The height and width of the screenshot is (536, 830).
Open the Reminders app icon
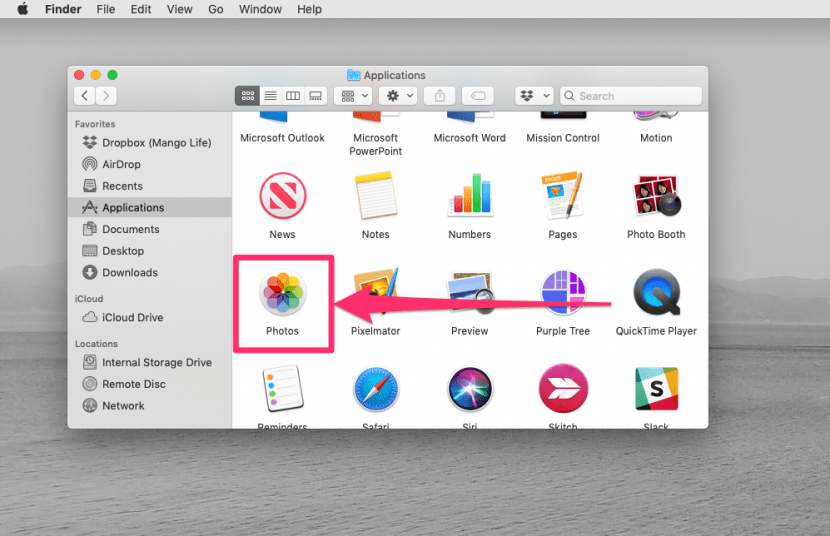[283, 388]
